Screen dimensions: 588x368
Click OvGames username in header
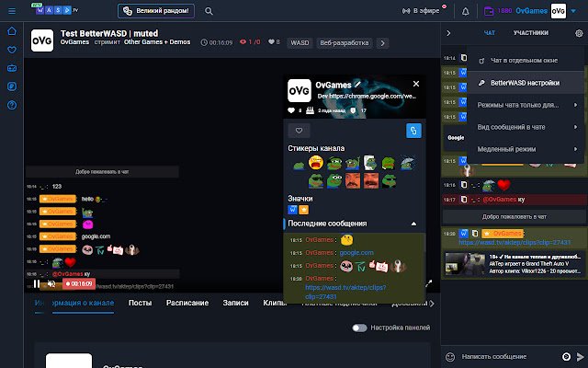coord(531,11)
